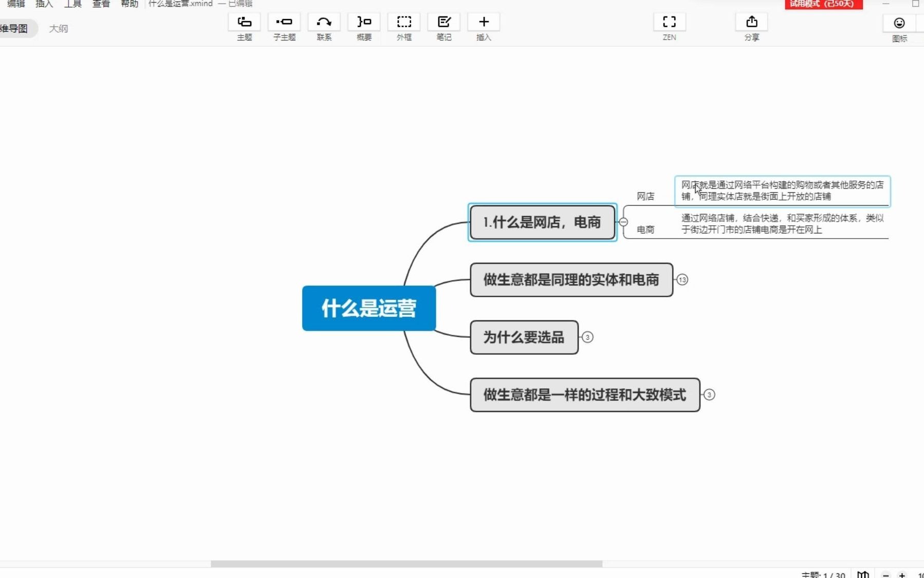Image resolution: width=924 pixels, height=578 pixels.
Task: Select the 网店 subtopic label
Action: (x=645, y=196)
